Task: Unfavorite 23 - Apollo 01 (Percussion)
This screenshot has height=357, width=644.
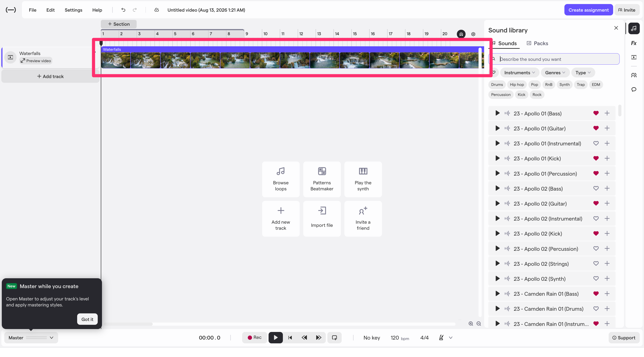Action: [x=596, y=173]
